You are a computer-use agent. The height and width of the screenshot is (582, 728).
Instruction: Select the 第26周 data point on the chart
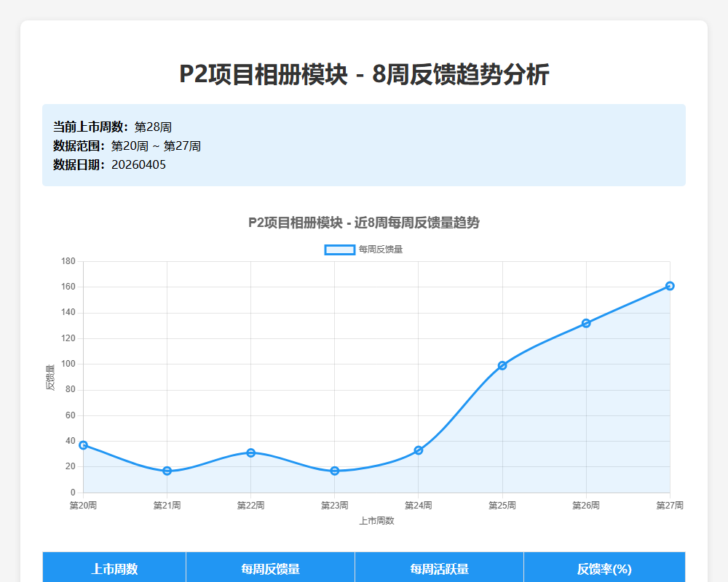tap(586, 323)
